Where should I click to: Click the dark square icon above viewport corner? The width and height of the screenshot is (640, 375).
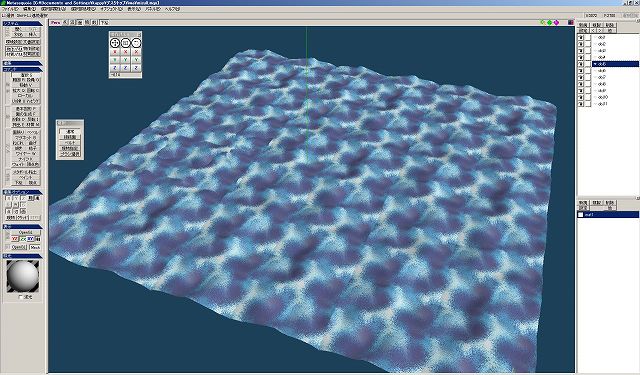571,22
